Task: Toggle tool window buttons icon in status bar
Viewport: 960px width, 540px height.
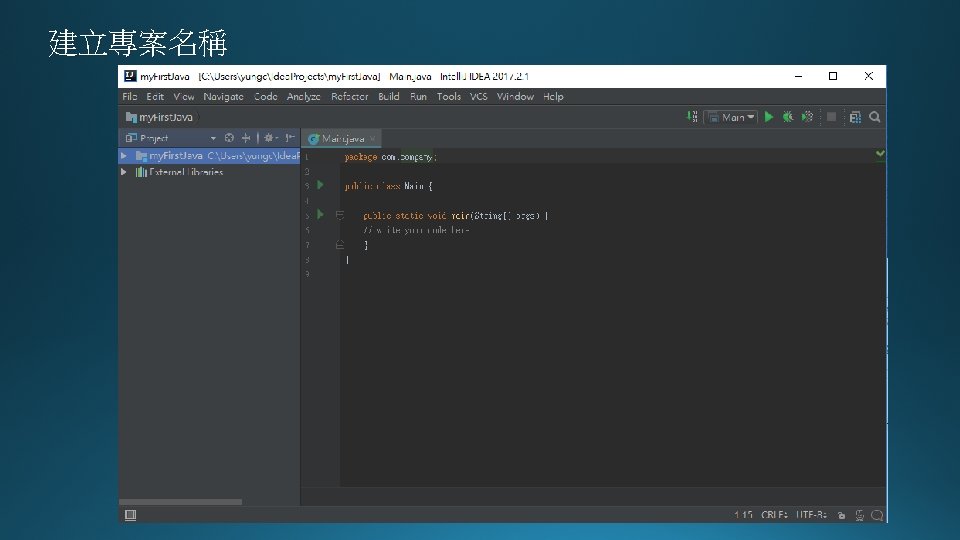Action: coord(130,515)
